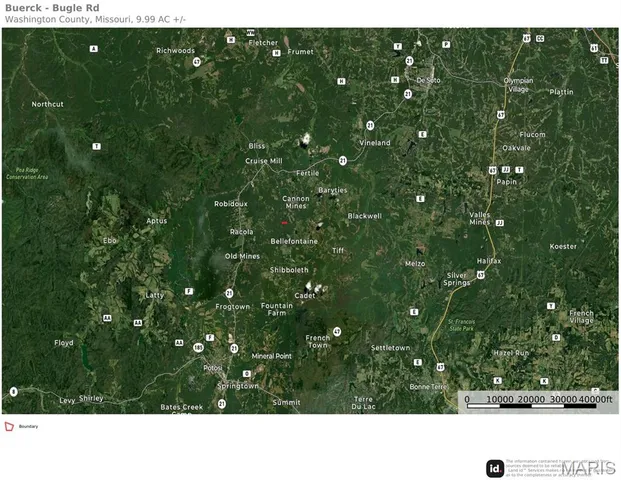Click the red property boundary marker on map
The image size is (621, 480).
[285, 223]
